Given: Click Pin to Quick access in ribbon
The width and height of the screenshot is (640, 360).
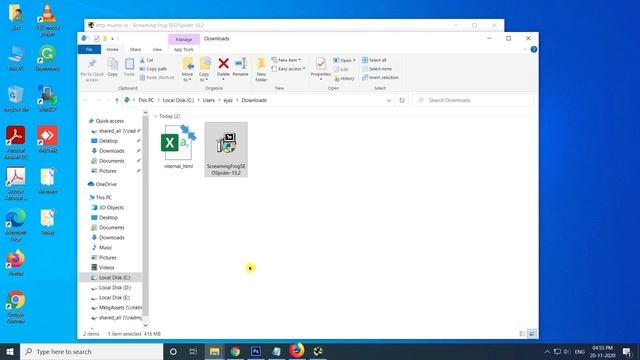Looking at the screenshot, I should [92, 70].
